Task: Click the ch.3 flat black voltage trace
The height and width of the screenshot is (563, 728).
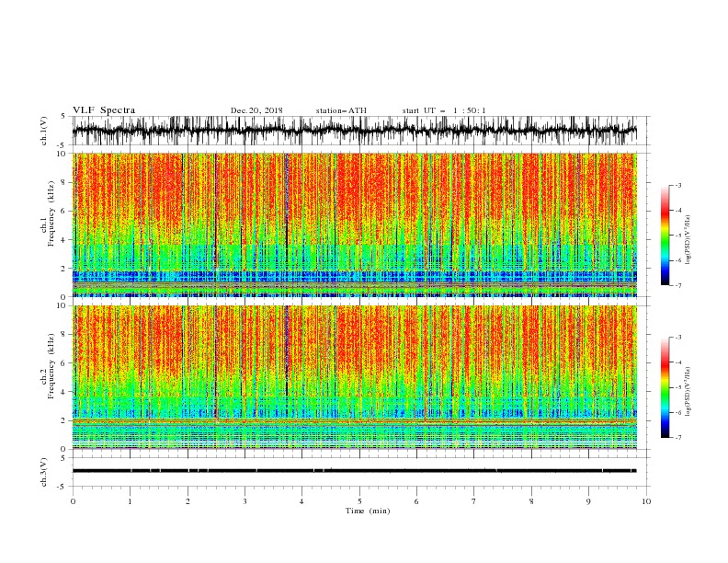Action: tap(354, 471)
